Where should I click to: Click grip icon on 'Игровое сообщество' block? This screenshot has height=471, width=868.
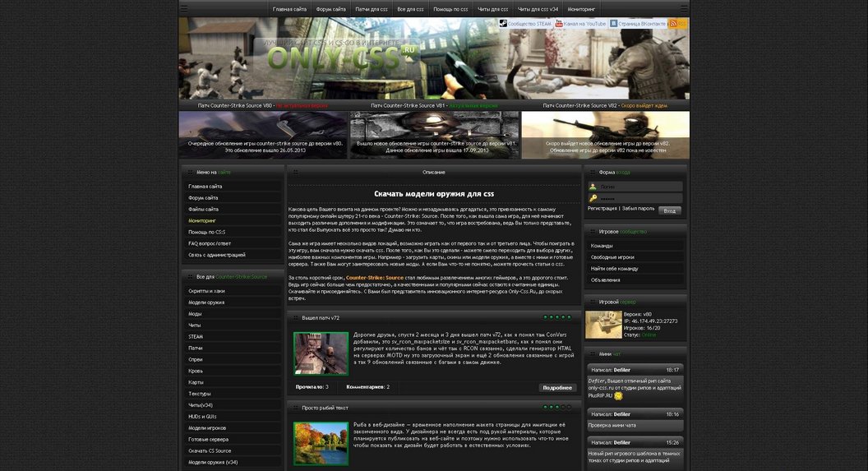point(593,231)
